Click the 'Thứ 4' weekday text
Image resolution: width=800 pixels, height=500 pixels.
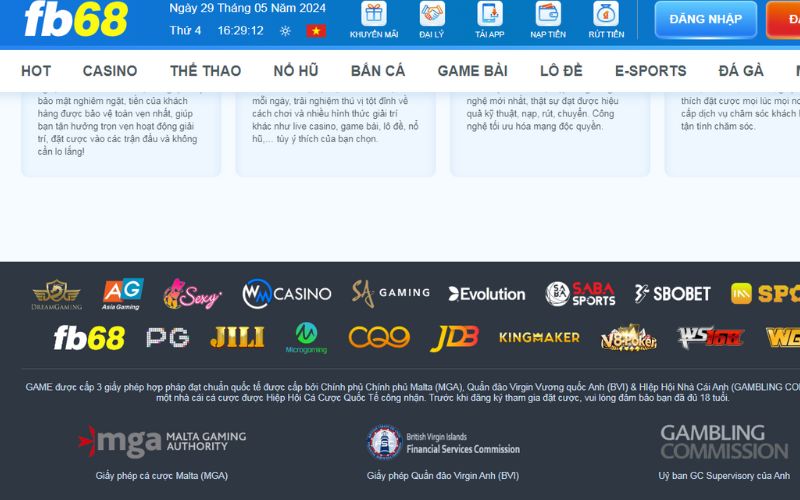pyautogui.click(x=185, y=31)
